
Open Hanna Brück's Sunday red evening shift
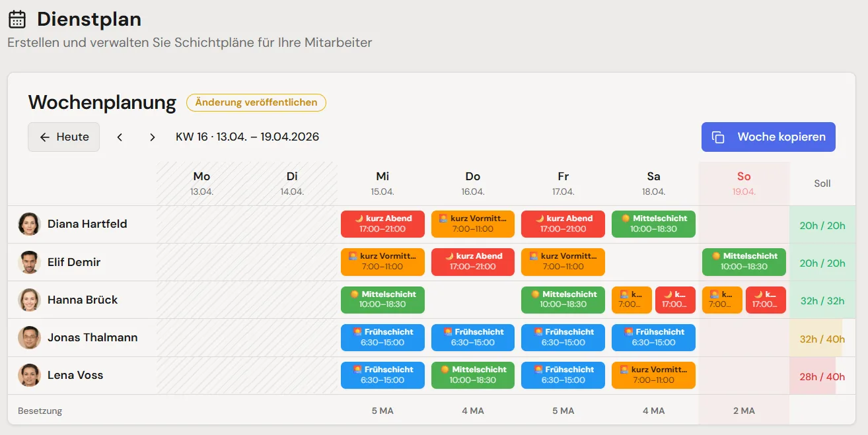[x=766, y=300]
